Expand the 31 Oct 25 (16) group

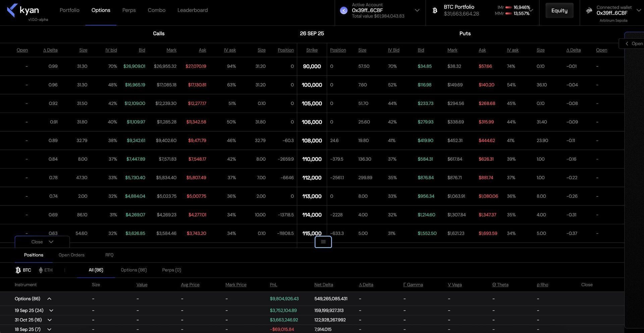point(50,320)
